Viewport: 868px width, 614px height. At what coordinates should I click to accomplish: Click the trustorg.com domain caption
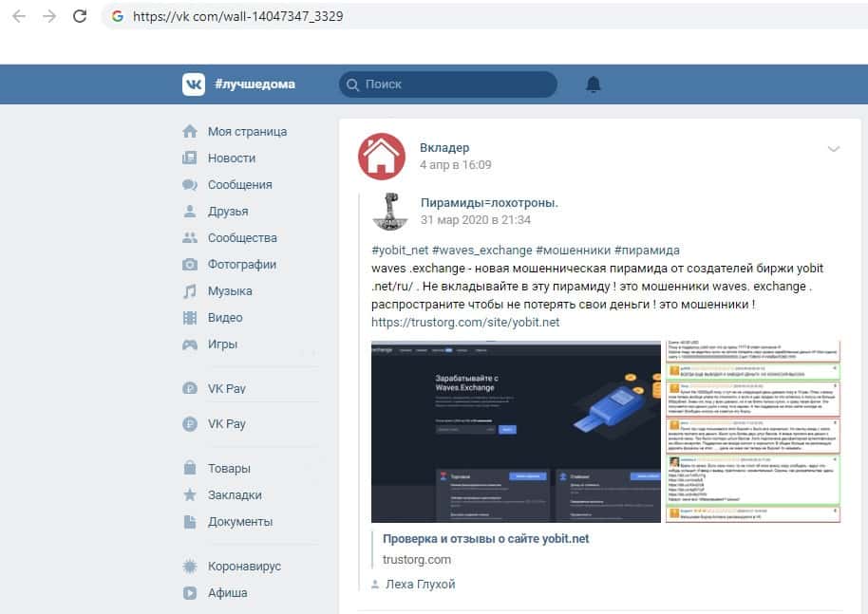coord(417,560)
